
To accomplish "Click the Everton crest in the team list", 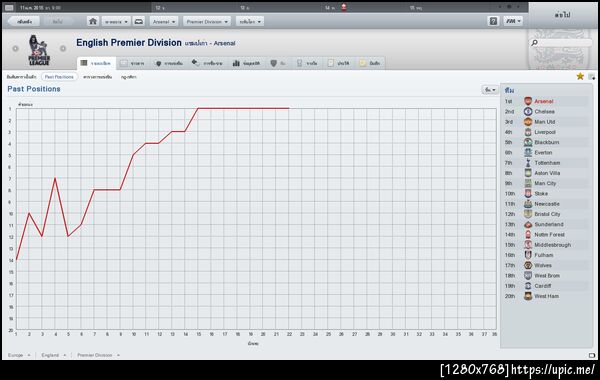I will [528, 152].
